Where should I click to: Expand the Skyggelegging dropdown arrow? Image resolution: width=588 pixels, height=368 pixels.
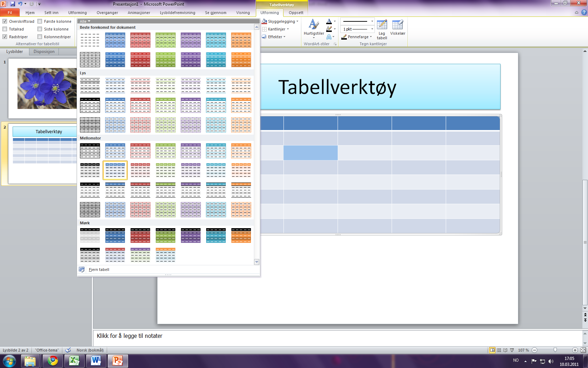297,21
